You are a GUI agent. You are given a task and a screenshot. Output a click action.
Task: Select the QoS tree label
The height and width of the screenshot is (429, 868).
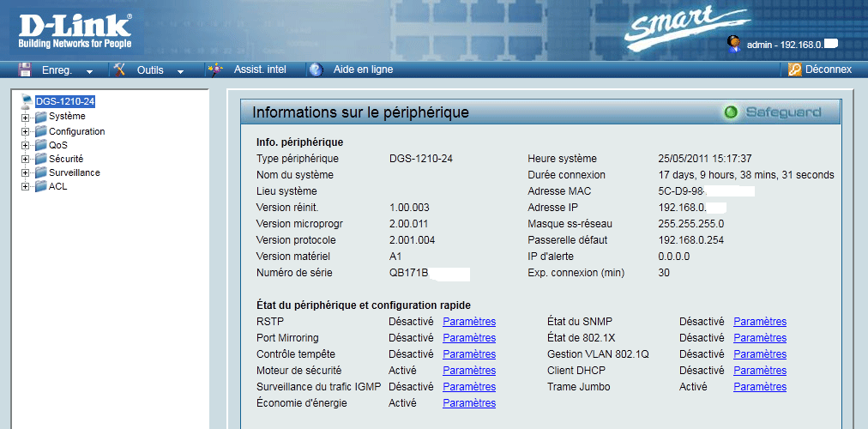pyautogui.click(x=58, y=145)
